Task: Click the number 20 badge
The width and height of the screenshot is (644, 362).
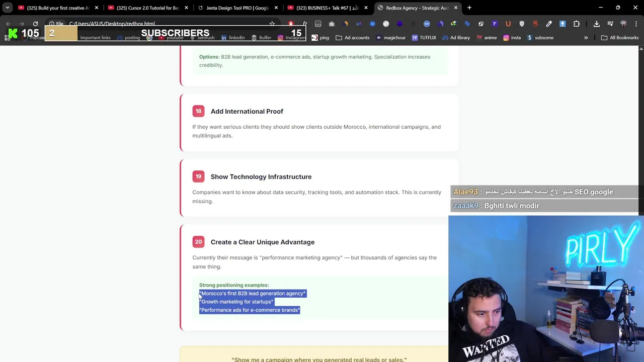Action: (x=198, y=242)
